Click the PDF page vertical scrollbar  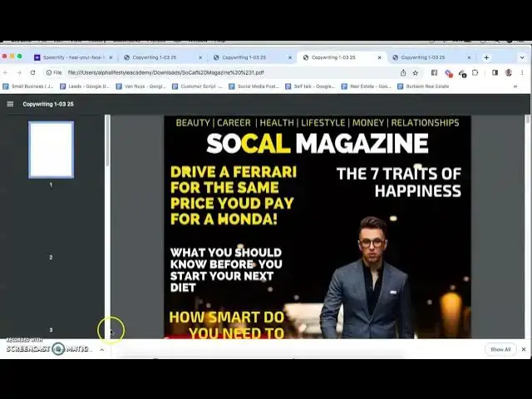(528, 120)
